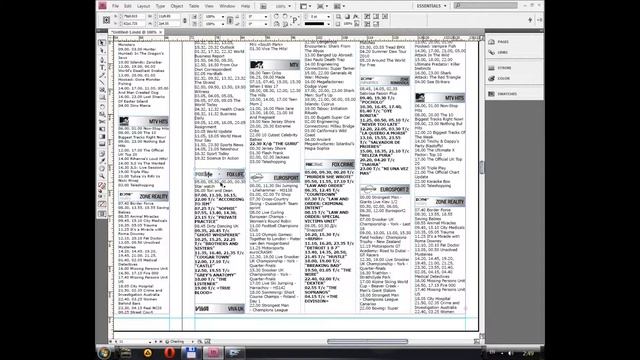
Task: Open the Type menu
Action: pyautogui.click(x=160, y=6)
